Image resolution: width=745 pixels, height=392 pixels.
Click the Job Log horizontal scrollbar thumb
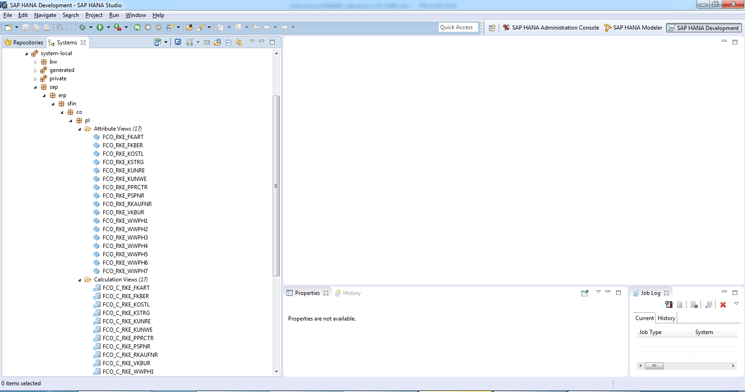[x=654, y=366]
